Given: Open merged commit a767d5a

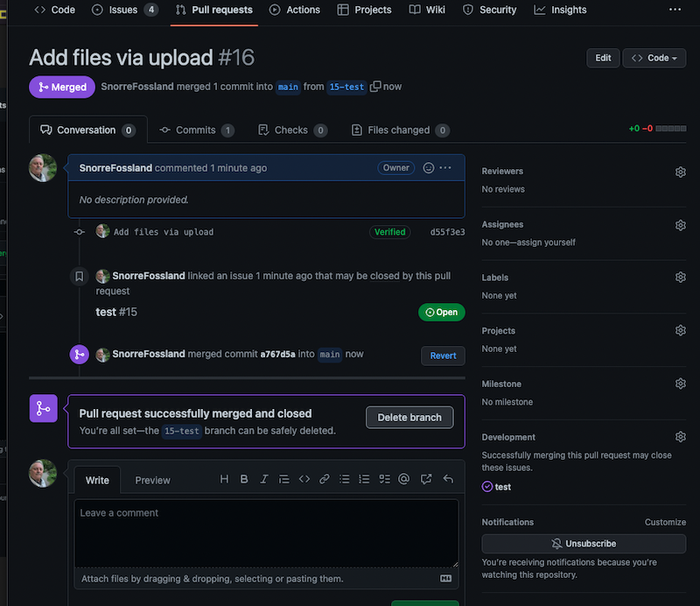Looking at the screenshot, I should click(277, 355).
